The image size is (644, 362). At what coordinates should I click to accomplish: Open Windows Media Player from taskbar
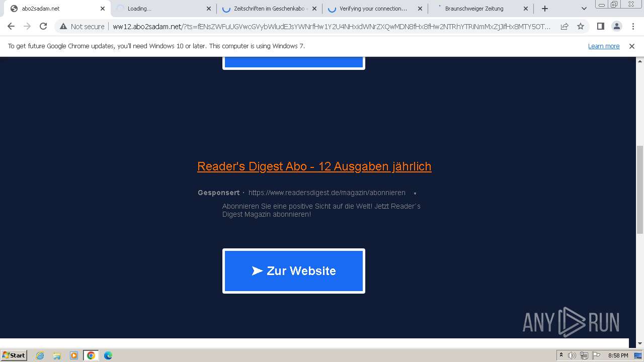point(74,355)
